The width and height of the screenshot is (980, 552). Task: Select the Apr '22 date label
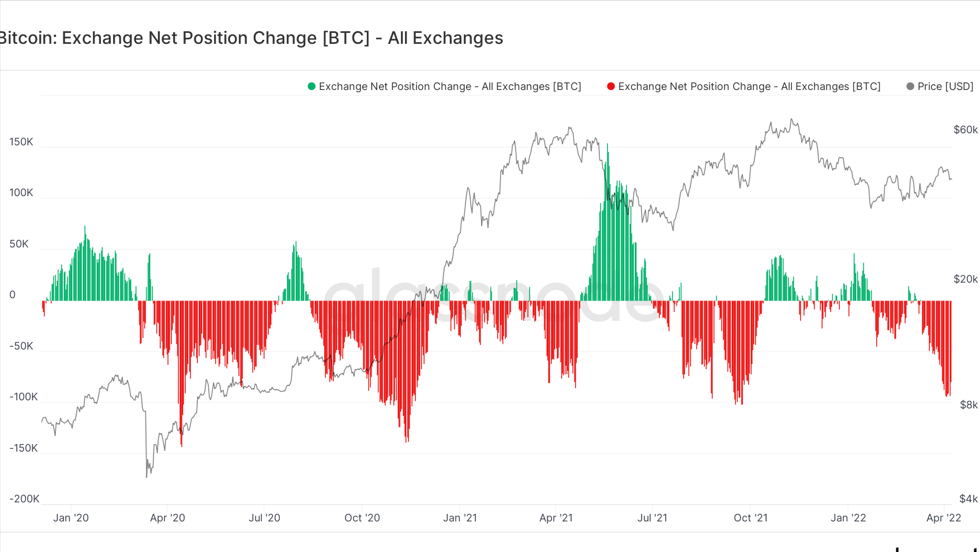[x=944, y=518]
